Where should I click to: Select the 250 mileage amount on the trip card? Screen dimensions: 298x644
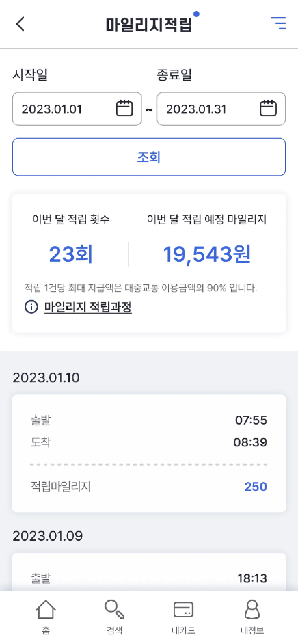(255, 486)
